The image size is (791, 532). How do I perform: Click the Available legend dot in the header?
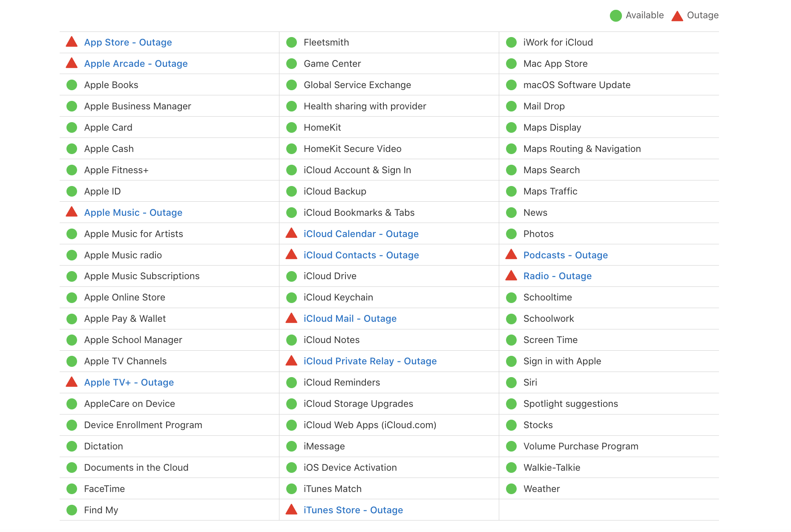pos(615,15)
